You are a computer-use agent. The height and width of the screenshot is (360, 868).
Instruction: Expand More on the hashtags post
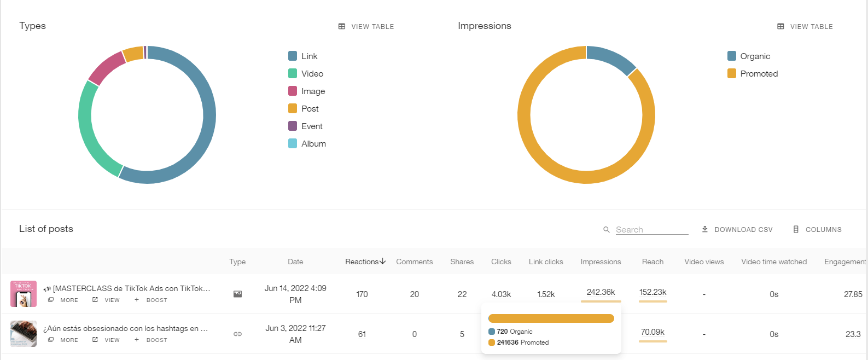[63, 340]
